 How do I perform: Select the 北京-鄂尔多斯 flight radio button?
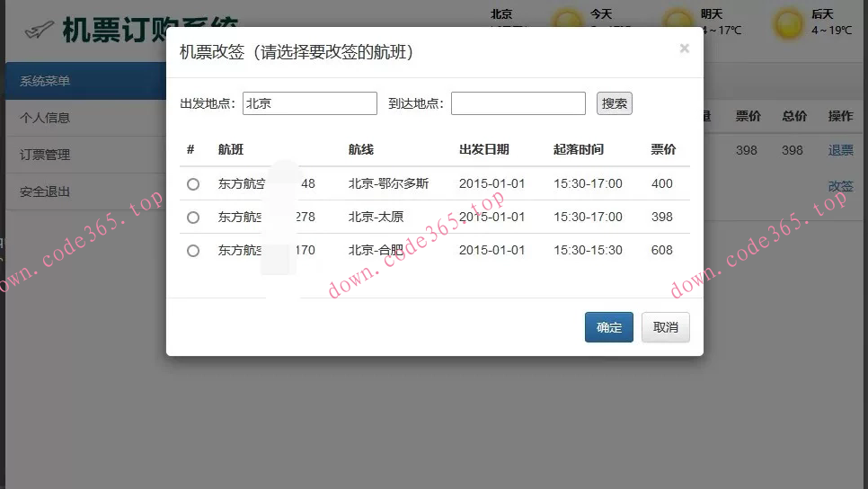click(x=192, y=184)
